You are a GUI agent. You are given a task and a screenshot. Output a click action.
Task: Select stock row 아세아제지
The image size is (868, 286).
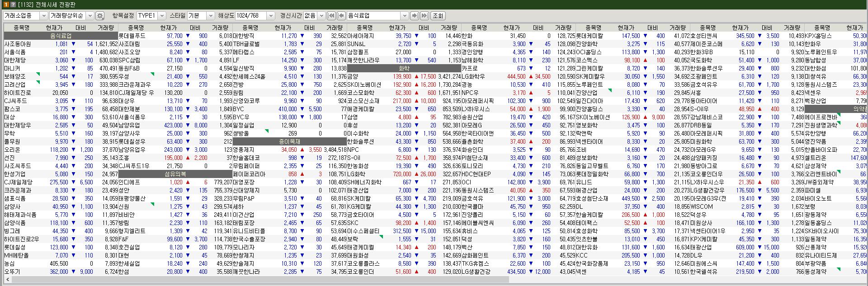404,36
